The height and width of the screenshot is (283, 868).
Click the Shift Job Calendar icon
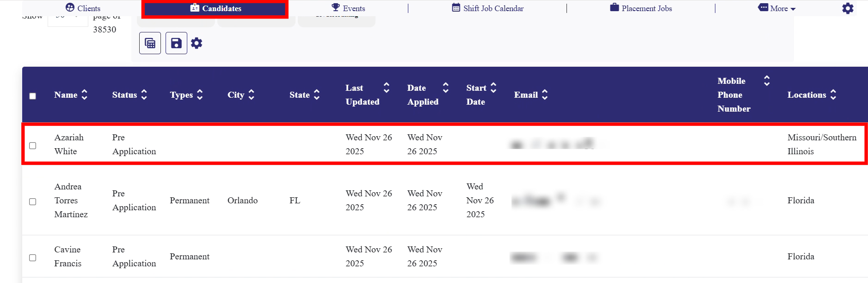pyautogui.click(x=456, y=7)
